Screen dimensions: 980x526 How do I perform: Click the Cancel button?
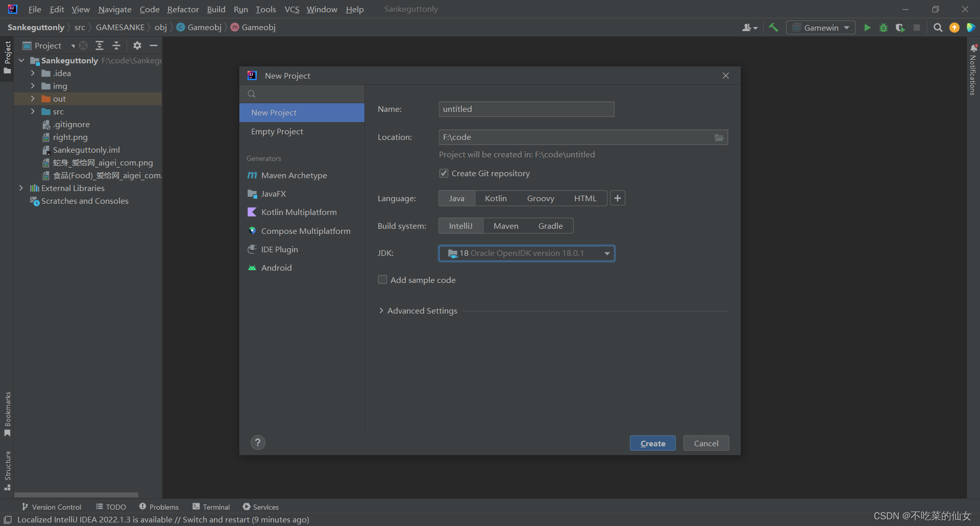(706, 443)
